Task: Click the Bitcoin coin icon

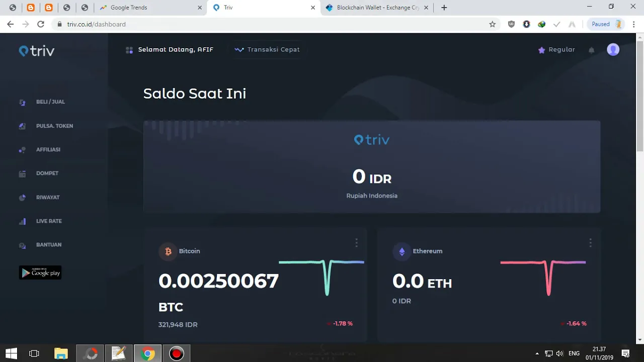Action: (168, 251)
